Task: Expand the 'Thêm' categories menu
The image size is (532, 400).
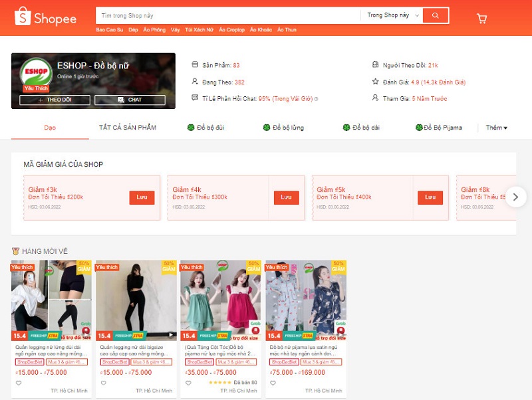Action: pyautogui.click(x=496, y=128)
